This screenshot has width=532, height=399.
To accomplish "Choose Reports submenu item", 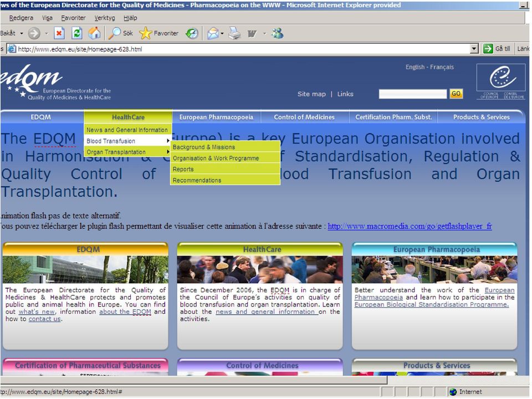I will point(226,169).
